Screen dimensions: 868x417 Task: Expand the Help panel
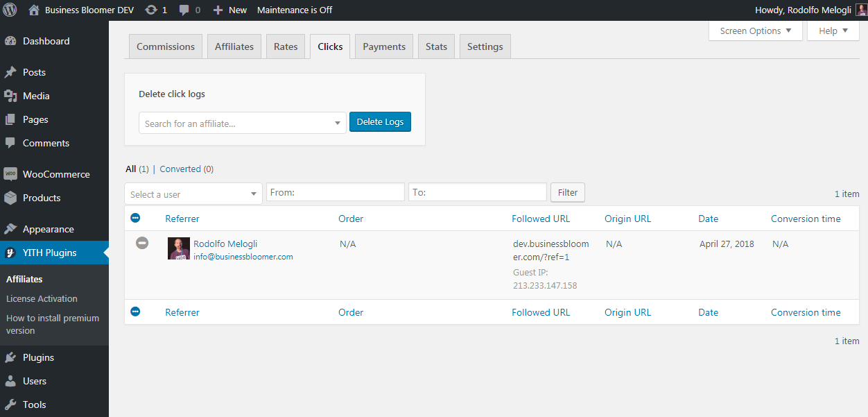(x=833, y=31)
